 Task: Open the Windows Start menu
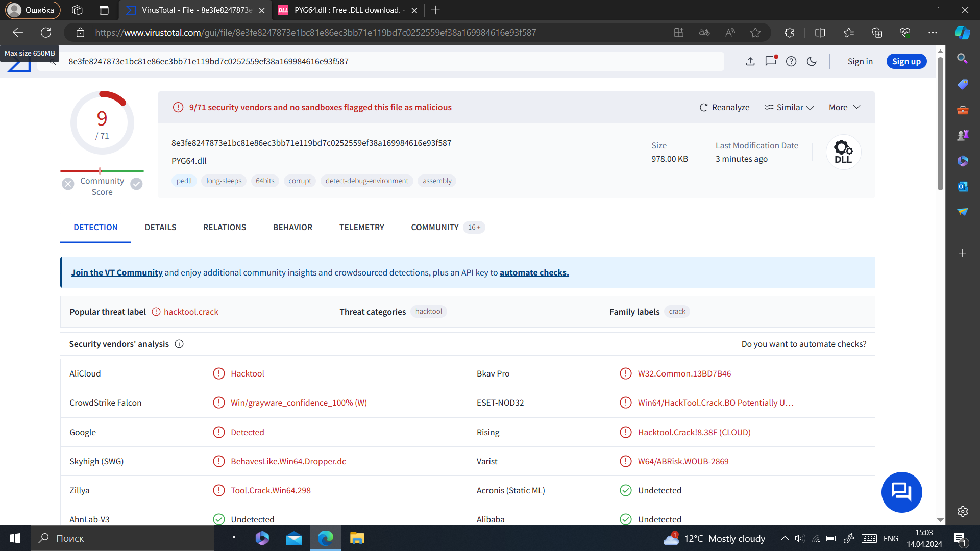pyautogui.click(x=15, y=538)
